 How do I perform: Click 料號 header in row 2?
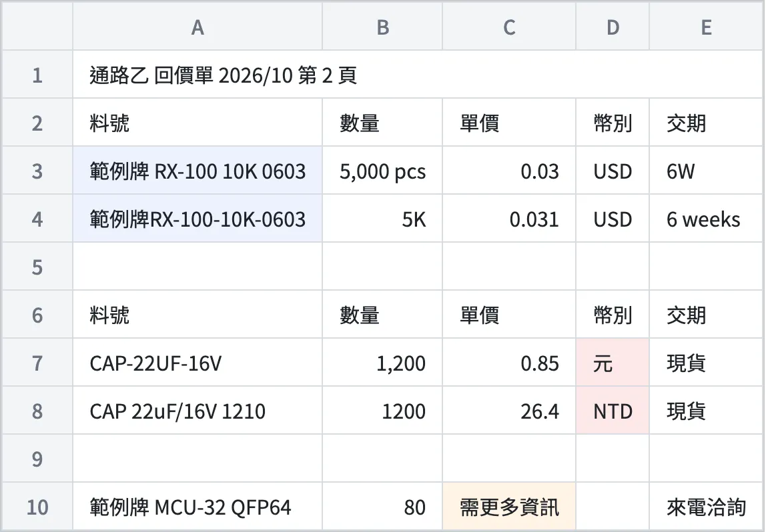point(198,122)
